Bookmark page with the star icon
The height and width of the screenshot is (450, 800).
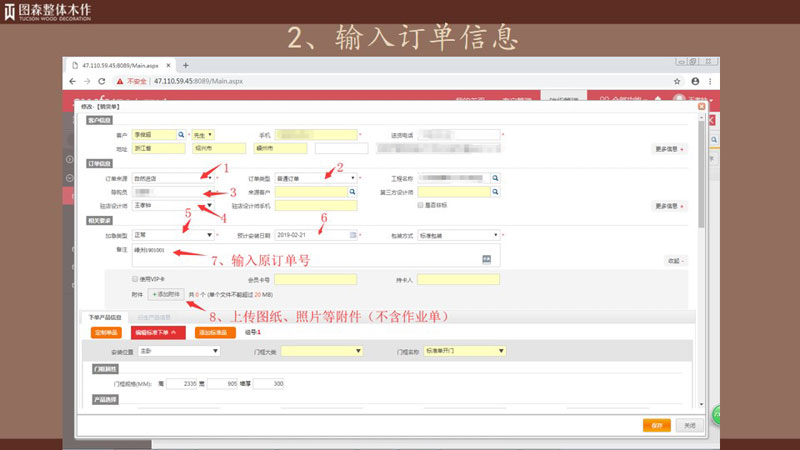[x=677, y=81]
